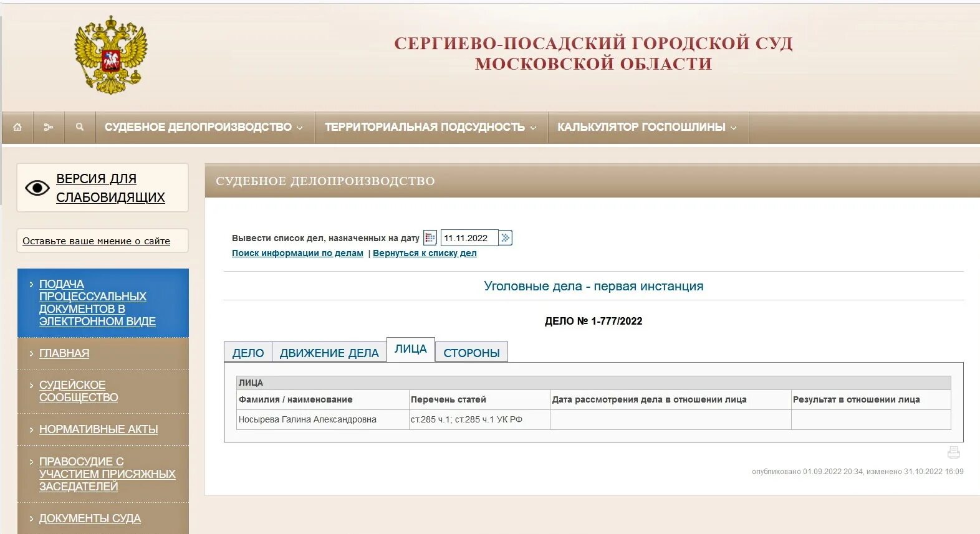Viewport: 980px width, 534px height.
Task: Go to home icon in navigation bar
Action: [x=17, y=127]
